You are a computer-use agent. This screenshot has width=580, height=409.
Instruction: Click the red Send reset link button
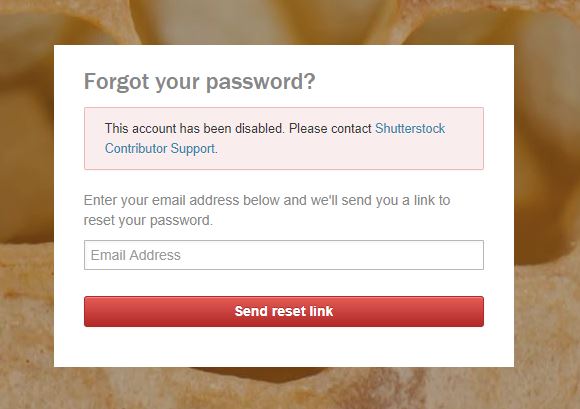click(x=284, y=311)
